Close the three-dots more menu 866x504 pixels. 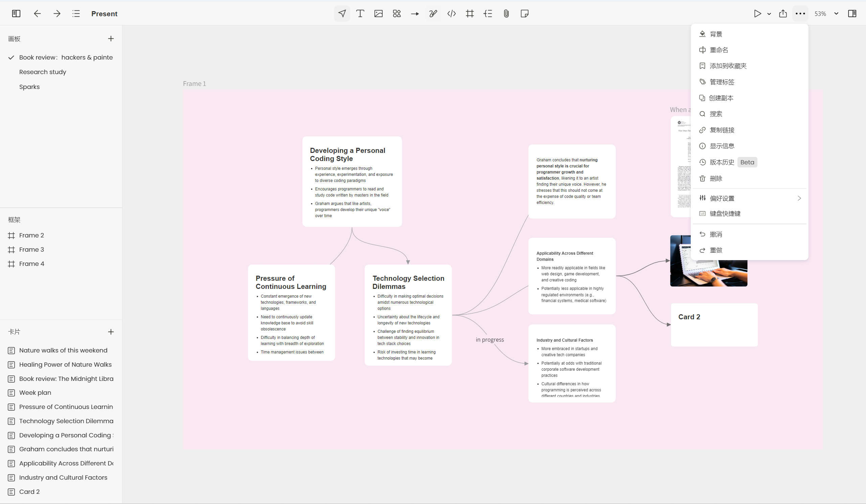pos(800,14)
